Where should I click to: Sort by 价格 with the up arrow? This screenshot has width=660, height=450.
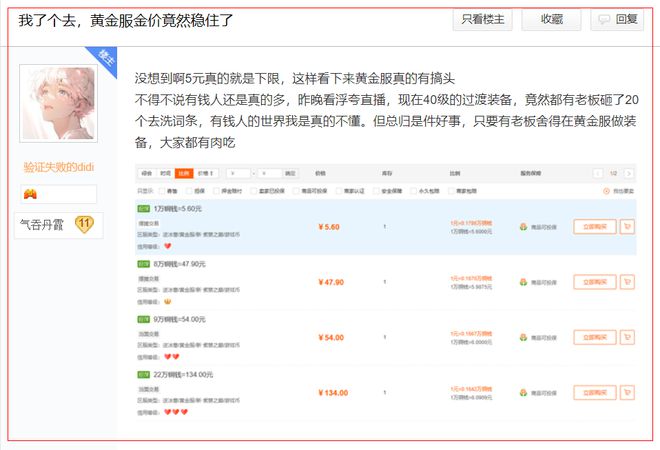[206, 173]
